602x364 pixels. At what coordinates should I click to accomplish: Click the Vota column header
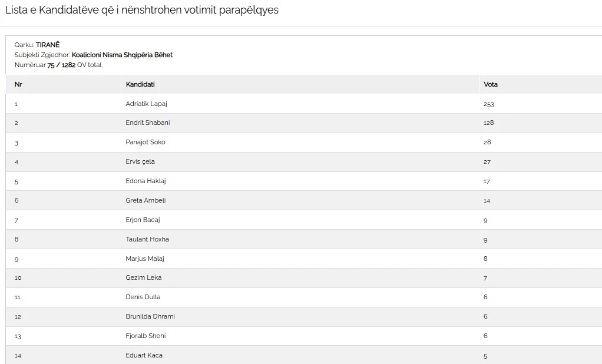pyautogui.click(x=490, y=84)
